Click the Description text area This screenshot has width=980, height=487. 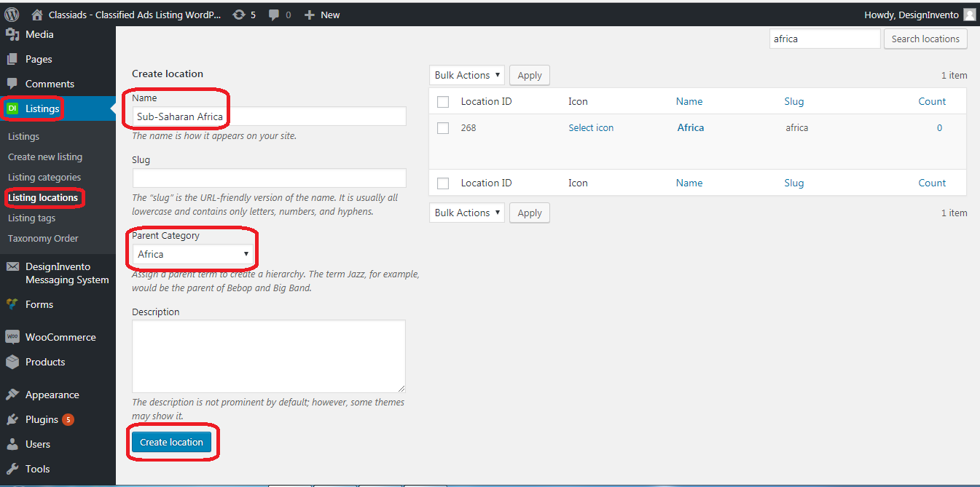point(269,357)
